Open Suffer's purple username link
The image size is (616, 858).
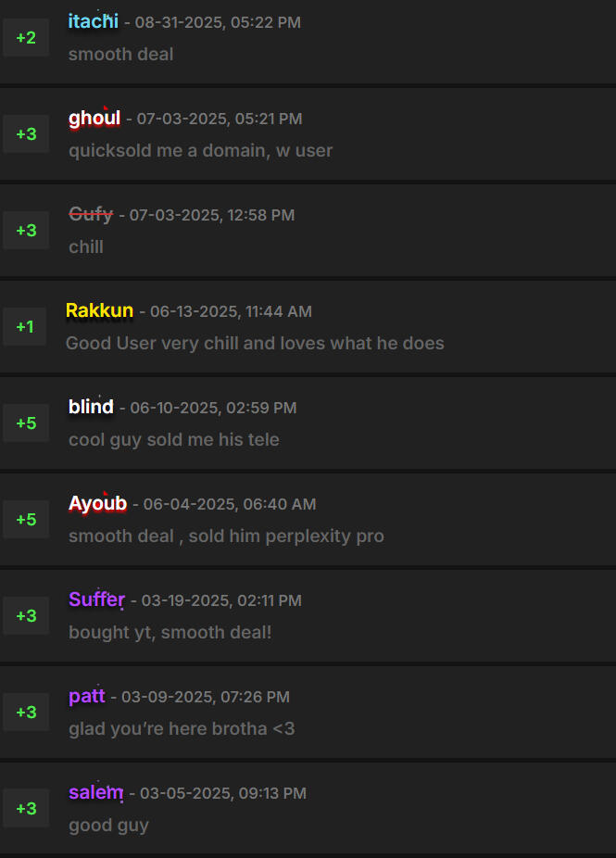point(96,600)
